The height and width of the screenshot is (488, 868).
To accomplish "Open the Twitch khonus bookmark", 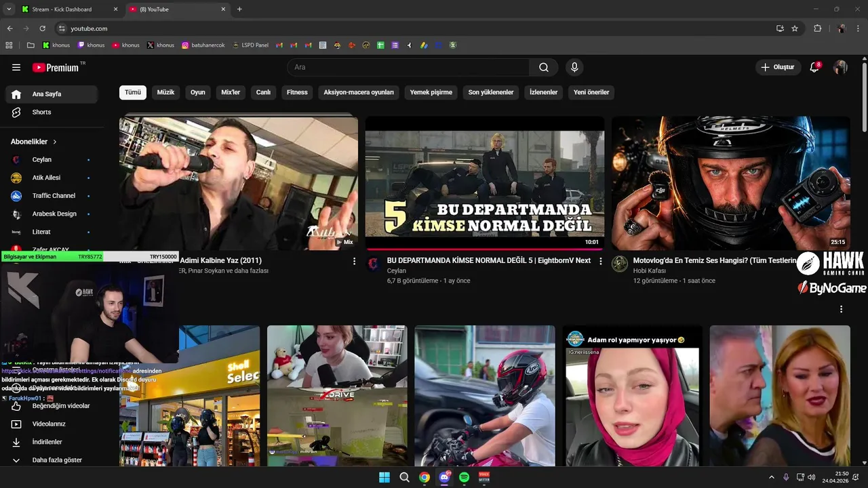I will point(91,45).
